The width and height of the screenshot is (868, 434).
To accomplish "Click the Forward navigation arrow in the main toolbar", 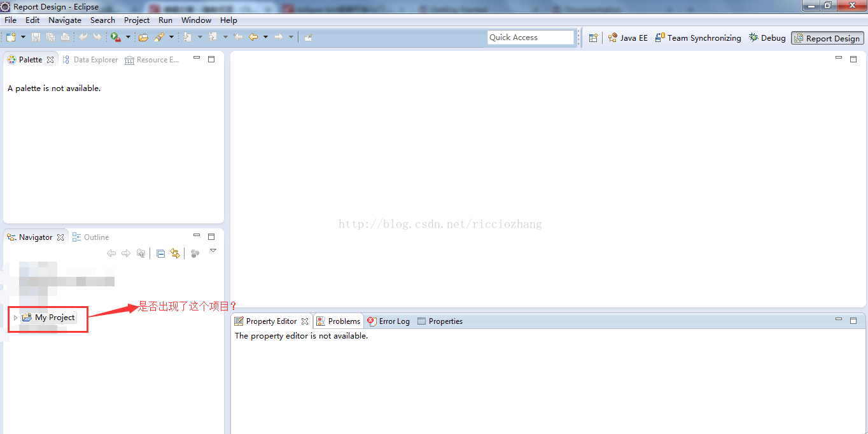I will pos(279,37).
